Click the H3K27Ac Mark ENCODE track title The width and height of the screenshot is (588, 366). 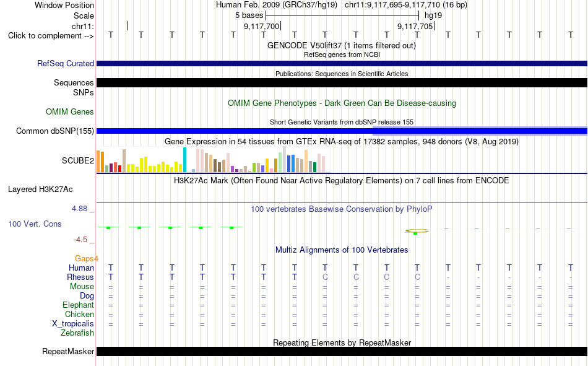click(342, 181)
